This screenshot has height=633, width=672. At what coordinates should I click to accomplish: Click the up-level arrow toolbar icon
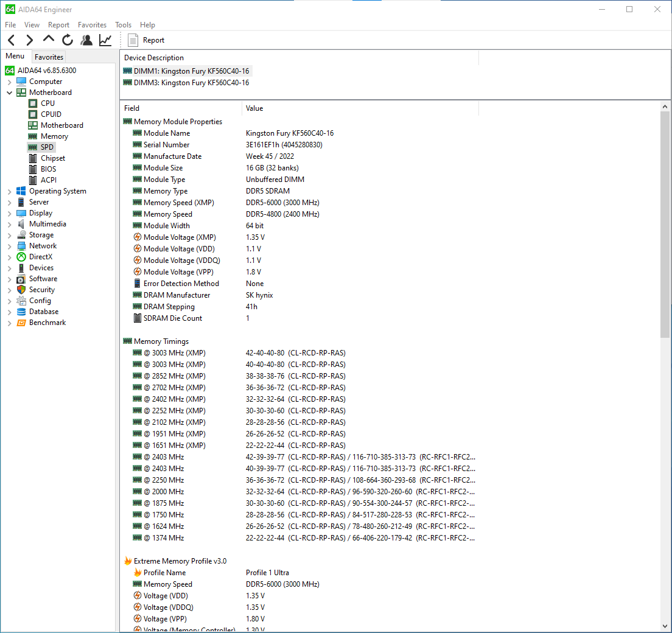click(49, 39)
